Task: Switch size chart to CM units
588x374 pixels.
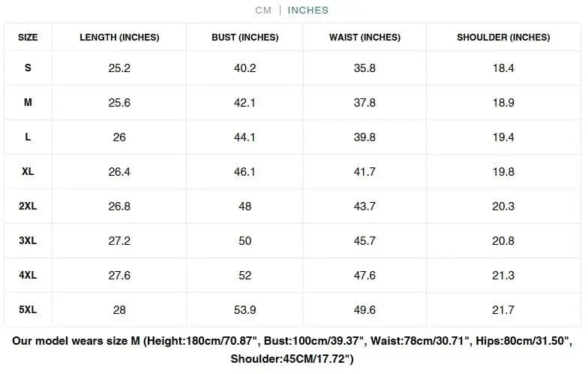Action: 263,11
